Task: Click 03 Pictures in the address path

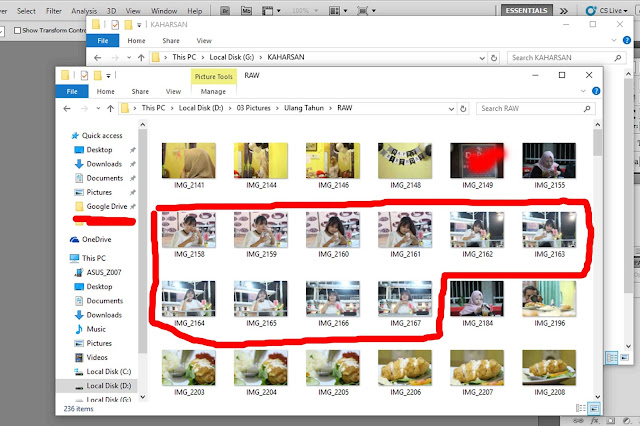Action: 253,108
